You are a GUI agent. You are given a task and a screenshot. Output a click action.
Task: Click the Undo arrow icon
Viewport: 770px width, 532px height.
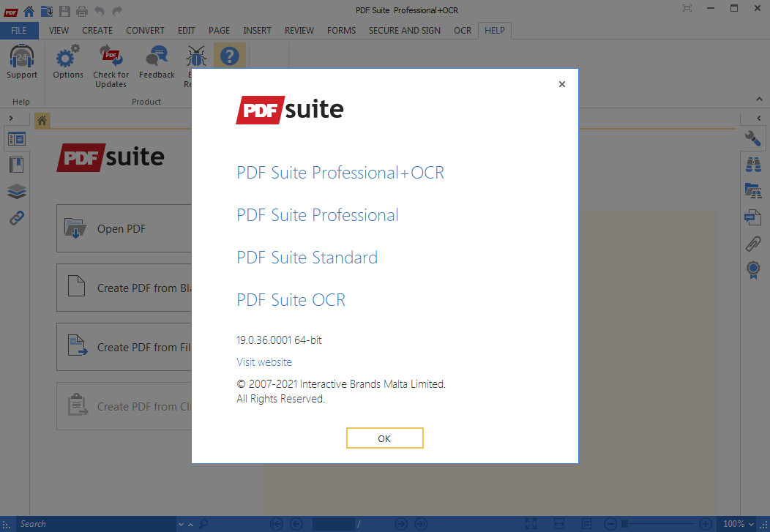tap(100, 10)
